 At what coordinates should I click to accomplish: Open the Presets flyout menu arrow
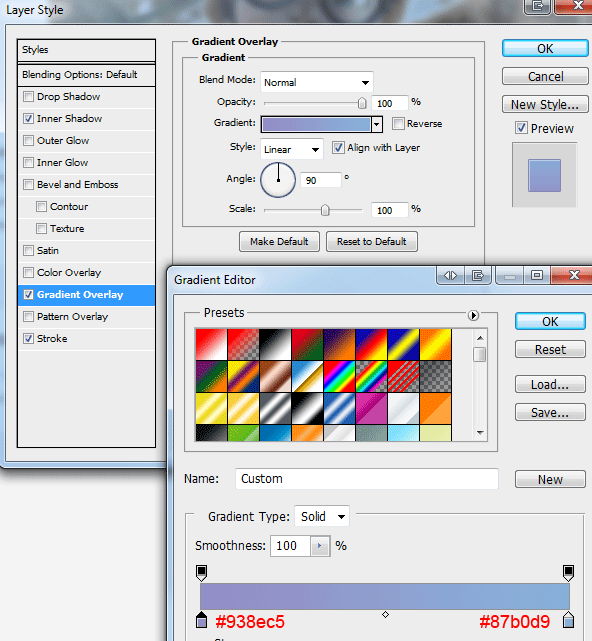473,315
